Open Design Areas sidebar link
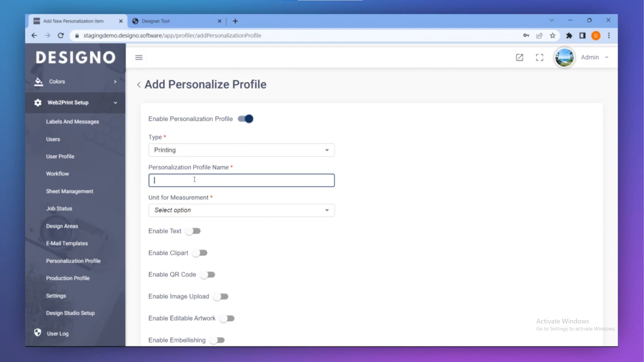This screenshot has height=362, width=644. (62, 226)
